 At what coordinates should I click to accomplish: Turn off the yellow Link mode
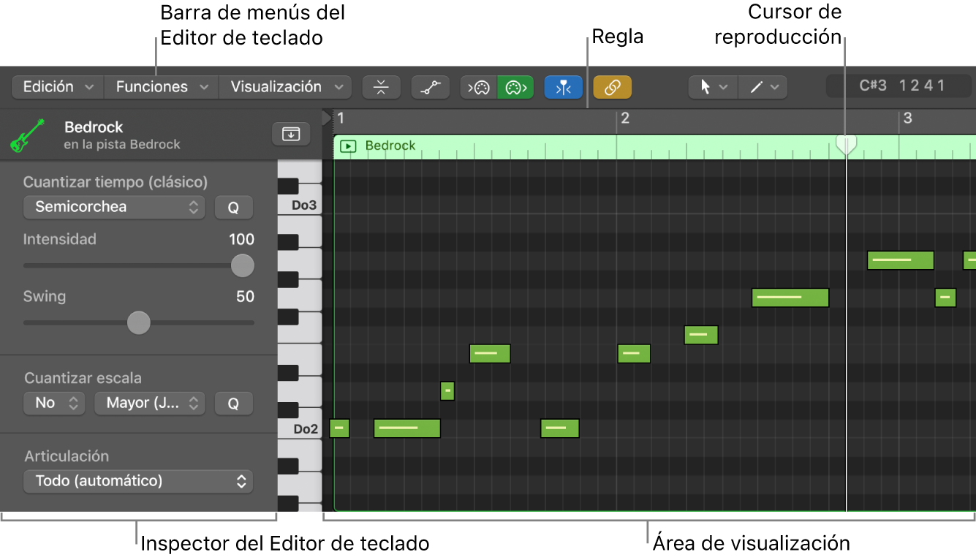pos(613,86)
